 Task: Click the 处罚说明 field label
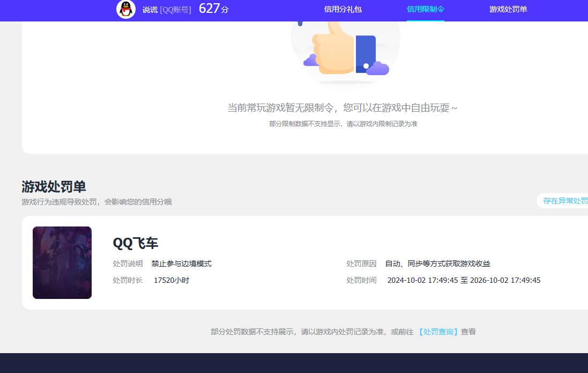128,264
